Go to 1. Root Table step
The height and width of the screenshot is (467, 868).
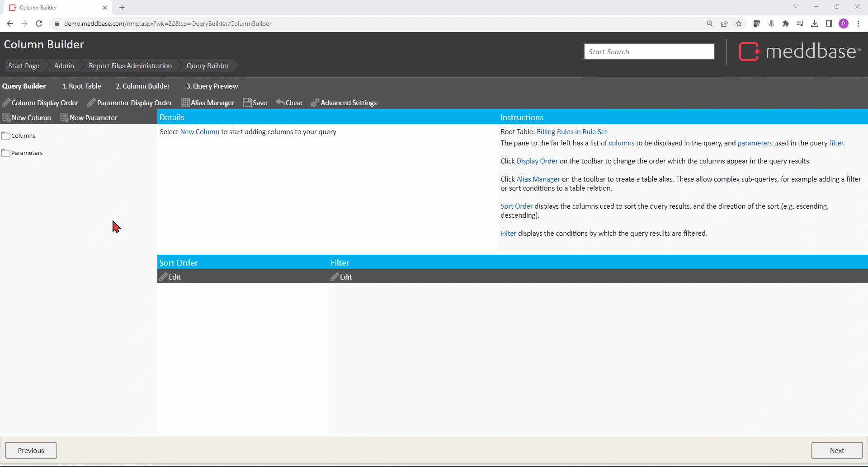click(x=81, y=86)
